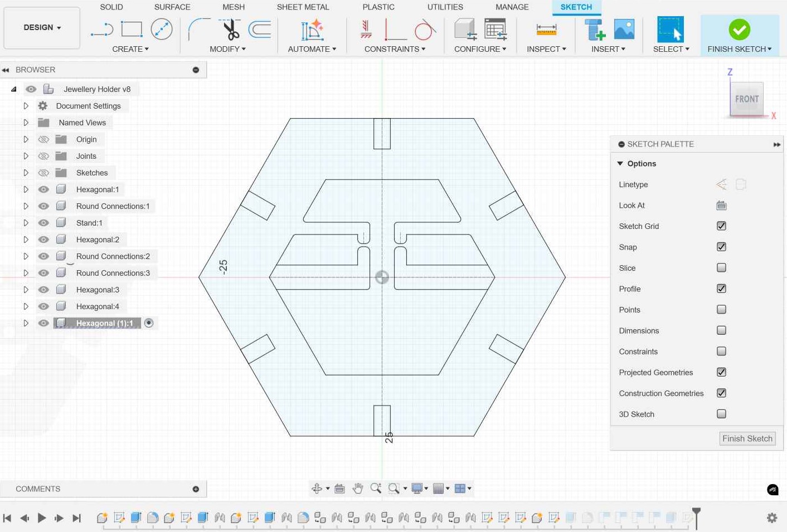Jump to the timeline end
The width and height of the screenshot is (787, 532).
(77, 518)
